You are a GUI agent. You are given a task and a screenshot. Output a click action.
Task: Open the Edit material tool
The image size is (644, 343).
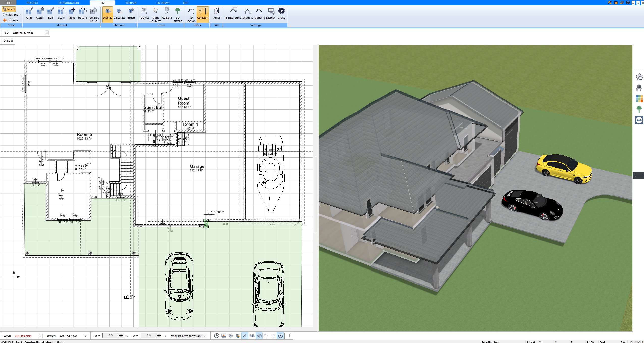click(x=51, y=13)
